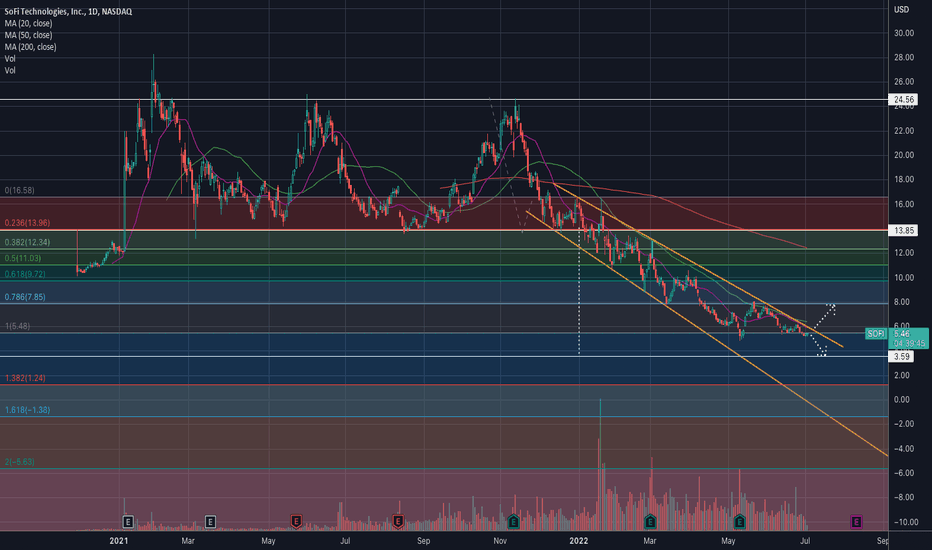The height and width of the screenshot is (550, 932).
Task: Select the red earnings marker near May 2021
Action: point(296,522)
